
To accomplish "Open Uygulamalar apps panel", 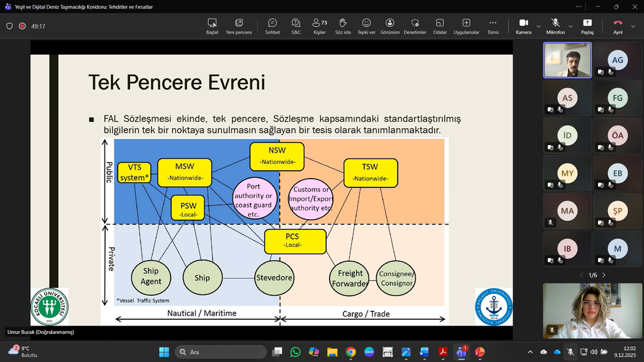I will click(x=466, y=26).
